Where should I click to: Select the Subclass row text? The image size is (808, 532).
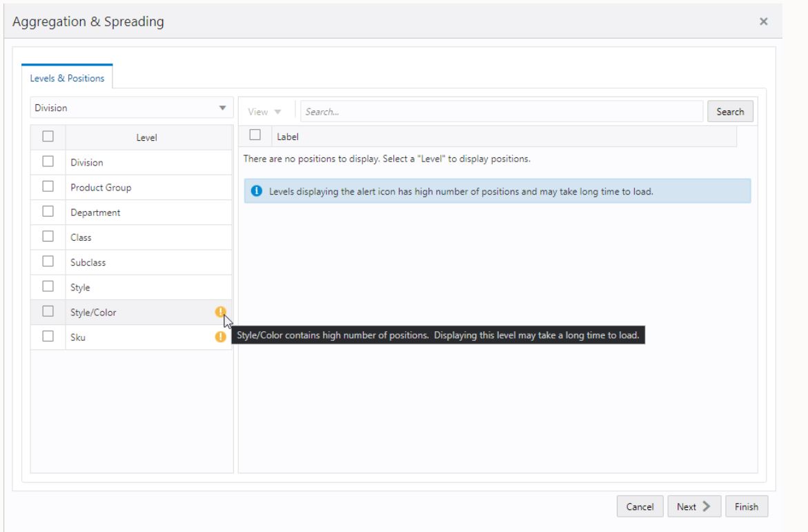(x=88, y=262)
